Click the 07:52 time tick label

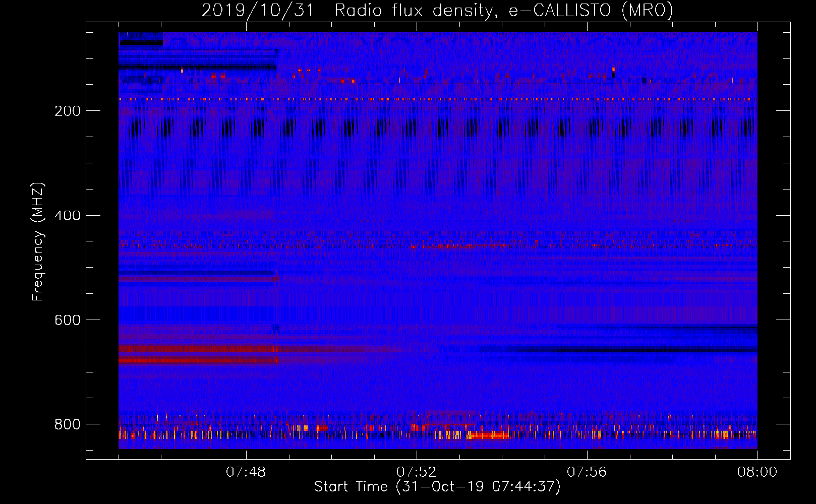(417, 472)
